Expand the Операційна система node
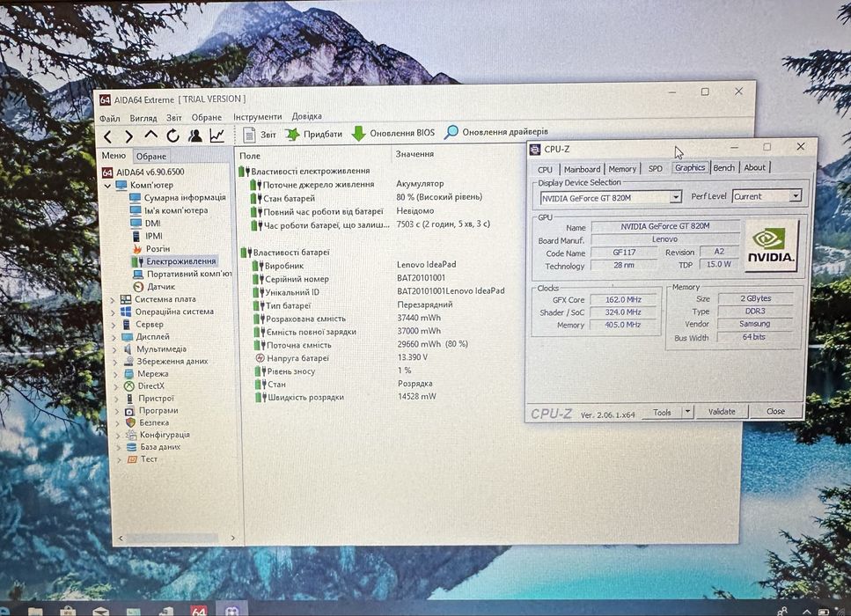 [x=114, y=312]
